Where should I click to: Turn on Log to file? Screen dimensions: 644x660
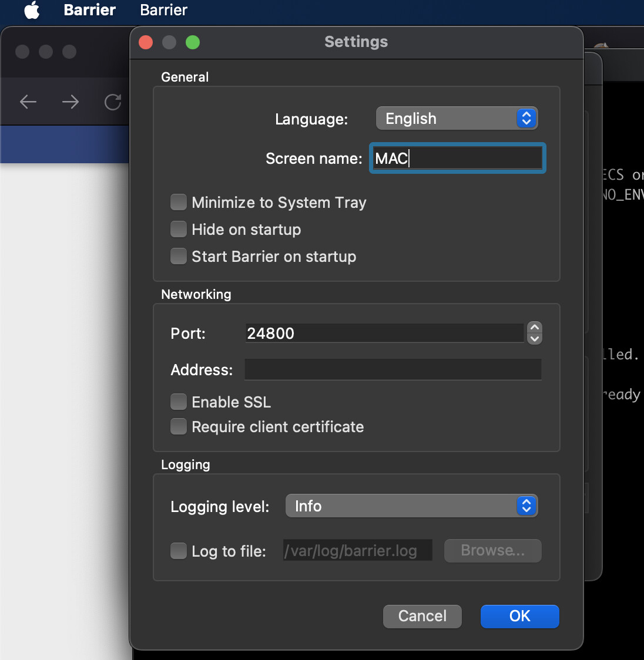pos(179,551)
